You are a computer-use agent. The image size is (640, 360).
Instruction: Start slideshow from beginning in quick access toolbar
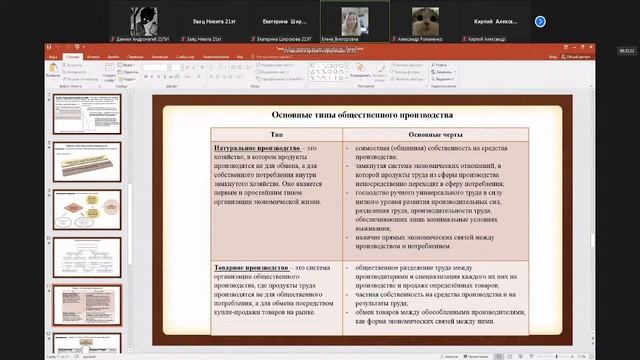(77, 47)
